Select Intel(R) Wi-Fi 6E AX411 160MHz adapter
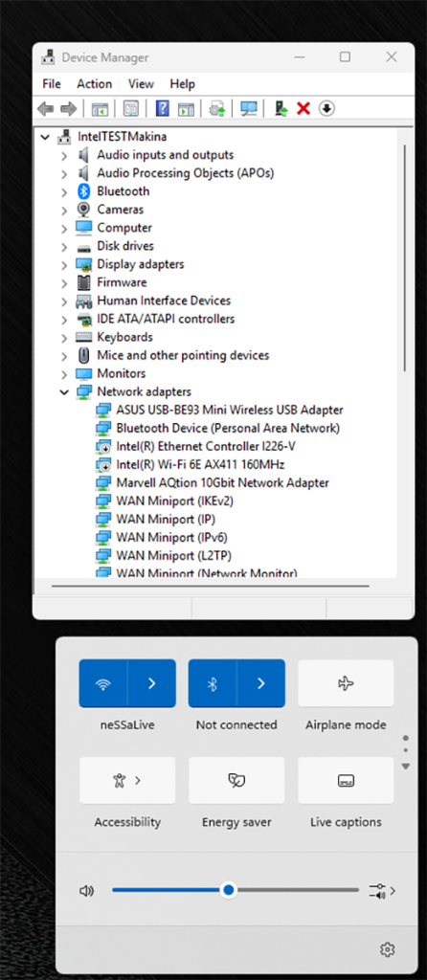 201,464
